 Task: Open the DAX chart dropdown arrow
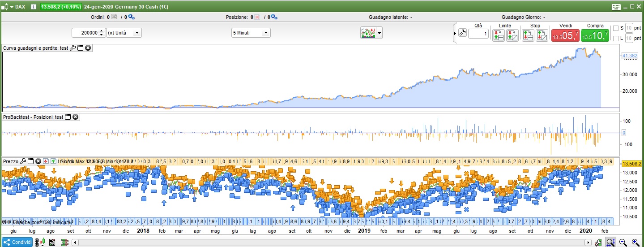click(12, 7)
